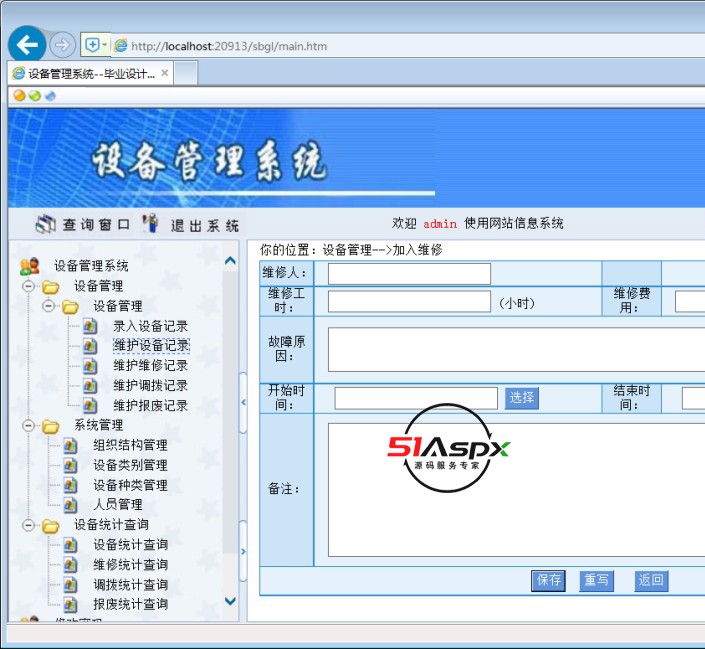705x649 pixels.
Task: Click the Internet Explorer page icon in address bar
Action: pos(120,45)
